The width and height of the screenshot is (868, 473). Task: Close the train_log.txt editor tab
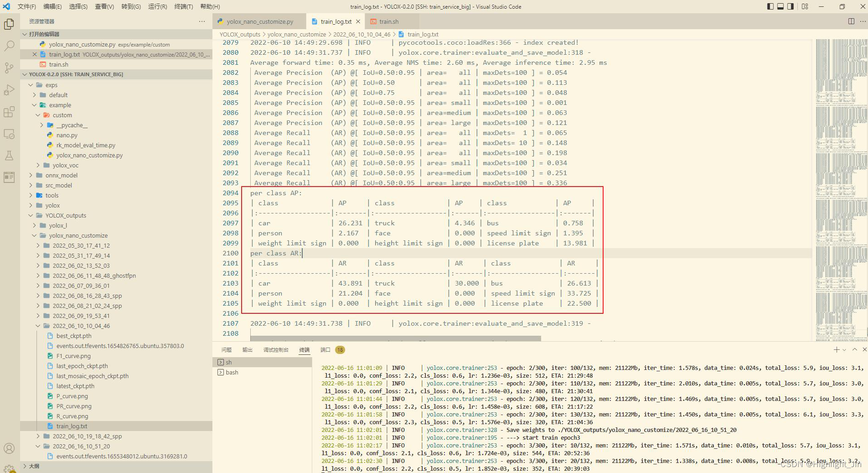[x=358, y=21]
